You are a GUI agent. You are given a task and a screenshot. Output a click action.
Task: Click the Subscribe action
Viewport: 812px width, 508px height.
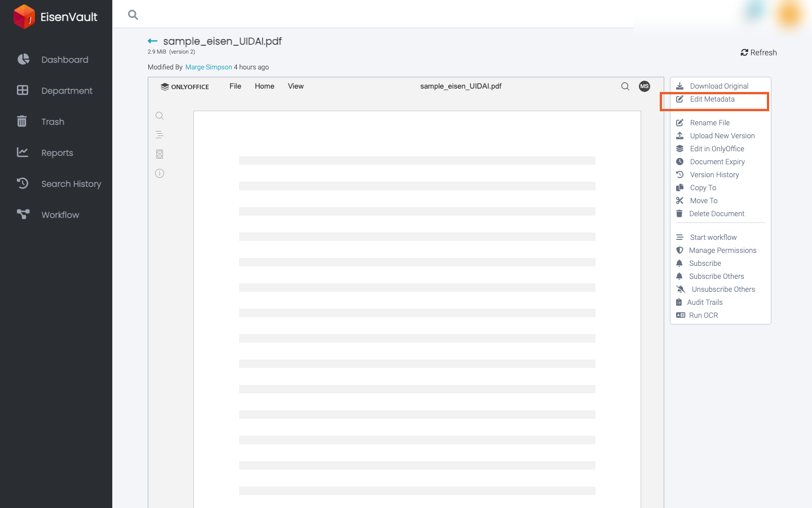click(x=698, y=264)
